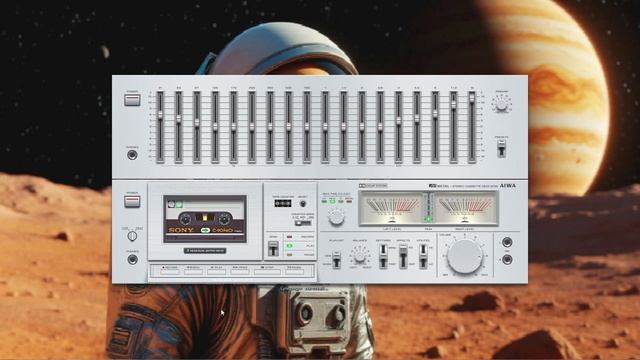
Task: Flip the Settings lever switch
Action: tap(383, 256)
